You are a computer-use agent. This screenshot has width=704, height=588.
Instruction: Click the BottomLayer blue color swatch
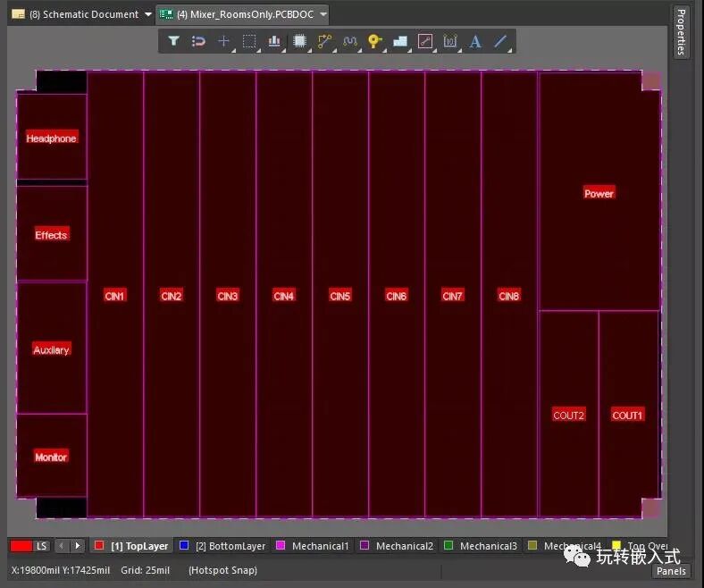point(184,545)
